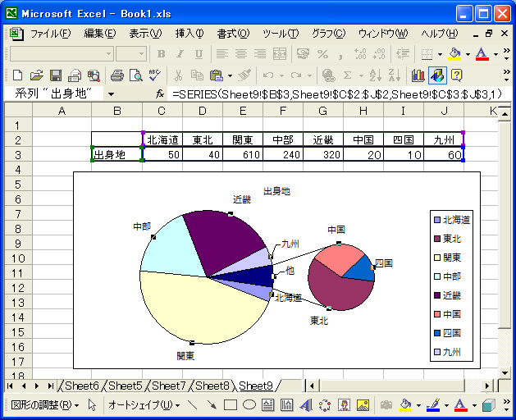Click the Drawing toolbar toggle icon
Screen dimensions: 516x420
click(x=437, y=75)
